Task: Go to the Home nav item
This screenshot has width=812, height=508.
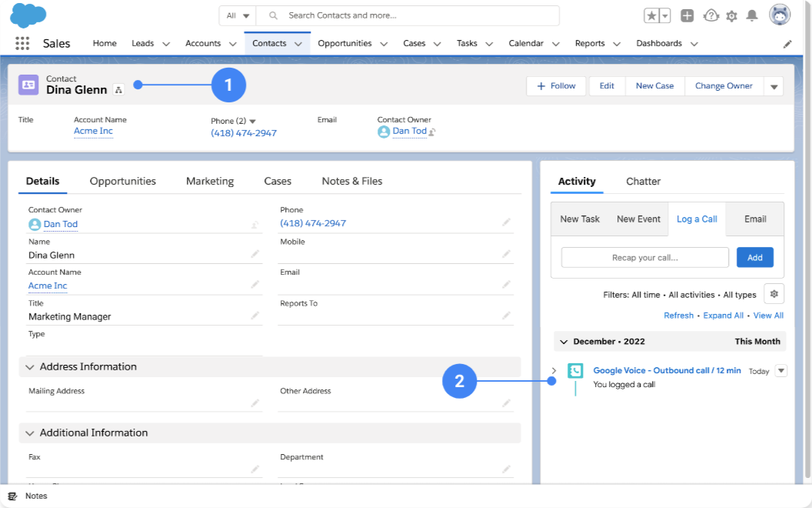Action: 105,44
